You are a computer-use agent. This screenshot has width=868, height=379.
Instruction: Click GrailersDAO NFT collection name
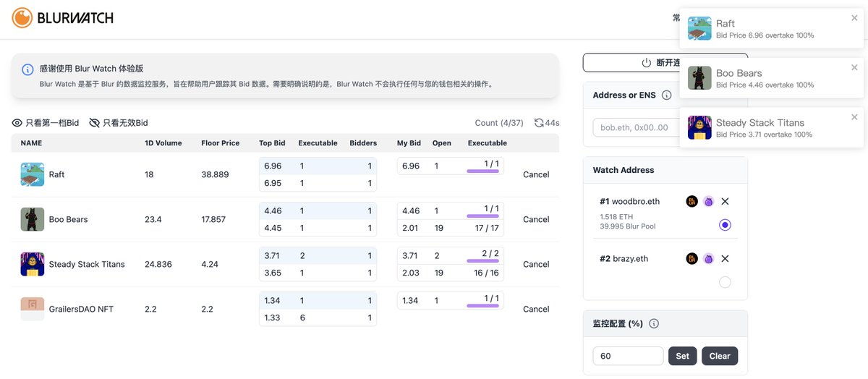pyautogui.click(x=81, y=309)
